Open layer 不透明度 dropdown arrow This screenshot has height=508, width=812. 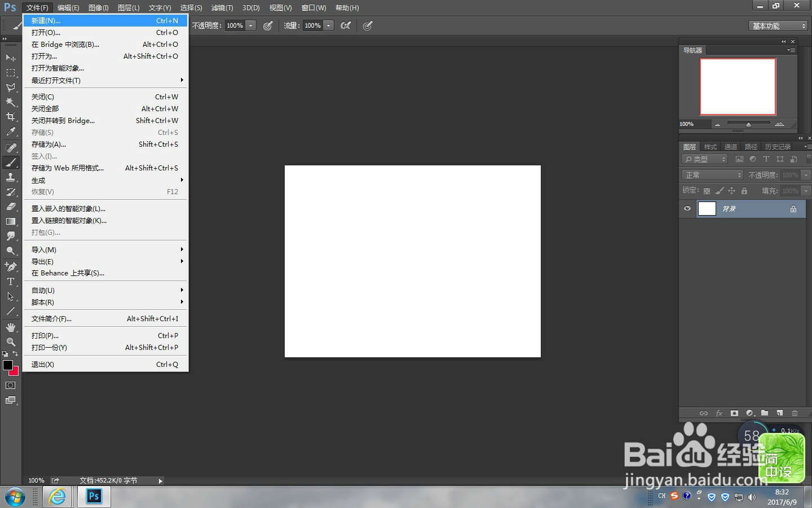coord(806,175)
